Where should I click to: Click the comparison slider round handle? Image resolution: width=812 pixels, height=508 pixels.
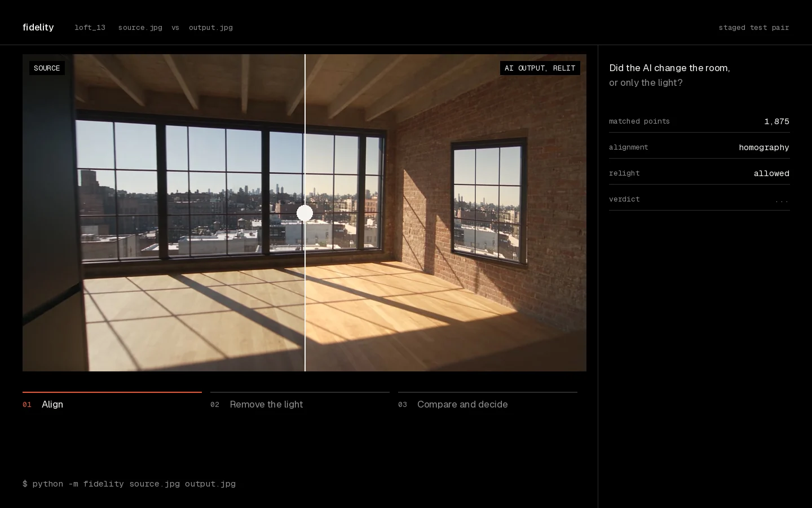[x=305, y=213]
